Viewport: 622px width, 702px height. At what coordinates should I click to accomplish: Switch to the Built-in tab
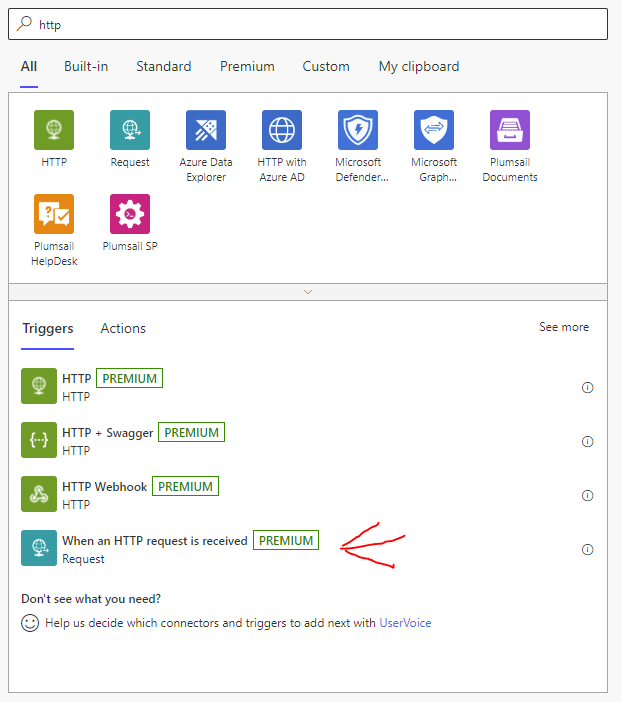click(x=86, y=66)
